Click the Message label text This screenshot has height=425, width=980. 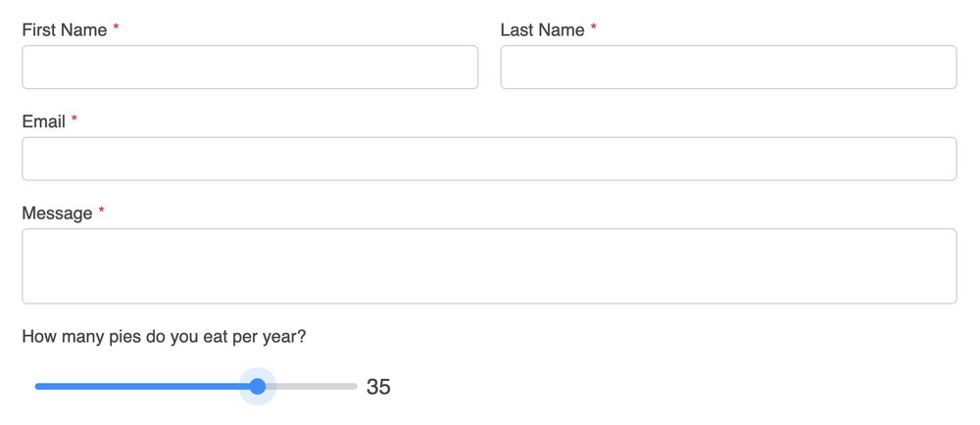coord(57,213)
